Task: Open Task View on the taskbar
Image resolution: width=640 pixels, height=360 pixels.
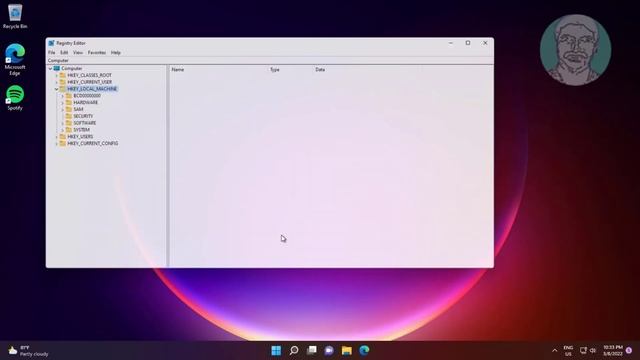Action: point(312,351)
